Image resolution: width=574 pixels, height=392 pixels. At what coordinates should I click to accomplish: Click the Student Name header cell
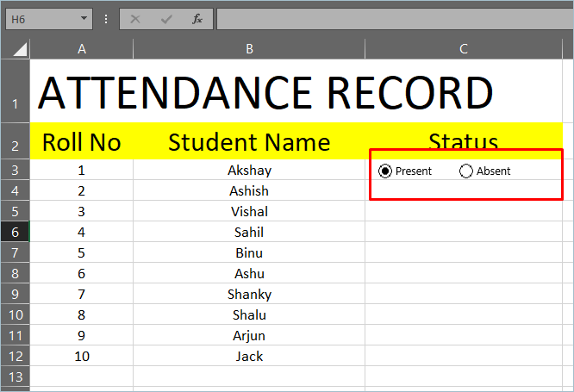coord(249,141)
